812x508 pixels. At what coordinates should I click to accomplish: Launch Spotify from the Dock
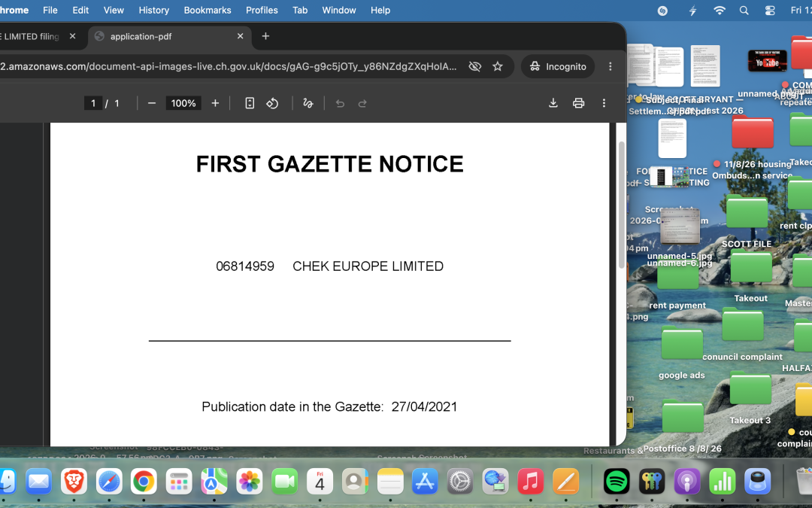617,482
